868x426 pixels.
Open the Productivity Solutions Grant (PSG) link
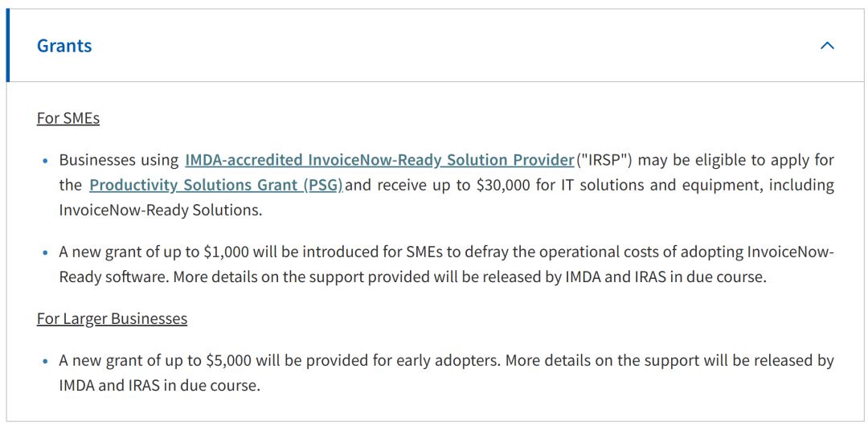pos(215,185)
